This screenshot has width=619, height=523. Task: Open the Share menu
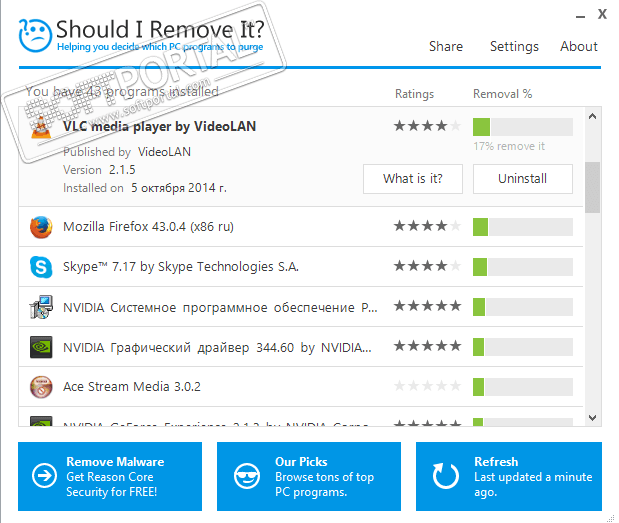(446, 47)
